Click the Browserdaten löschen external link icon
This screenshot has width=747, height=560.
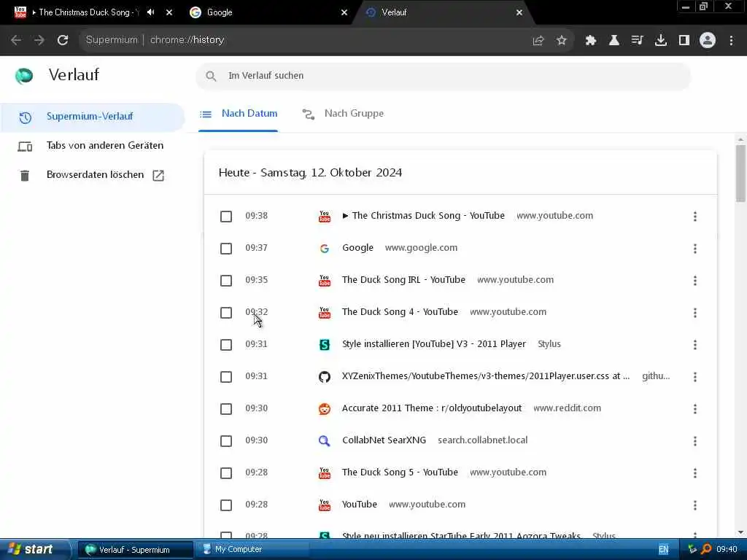(158, 175)
